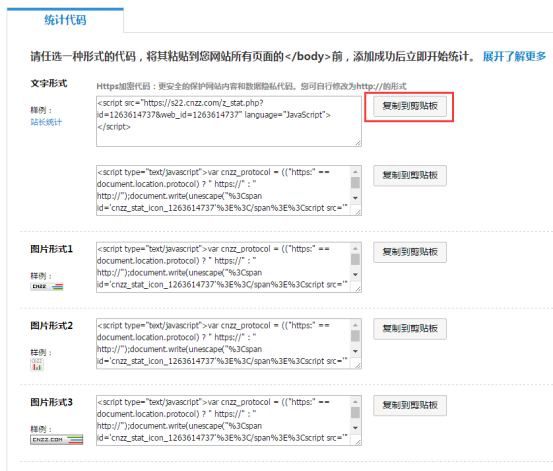This screenshot has width=553, height=471.
Task: Click the scrollbar thumb in 图片形式3 code box
Action: coord(356,412)
